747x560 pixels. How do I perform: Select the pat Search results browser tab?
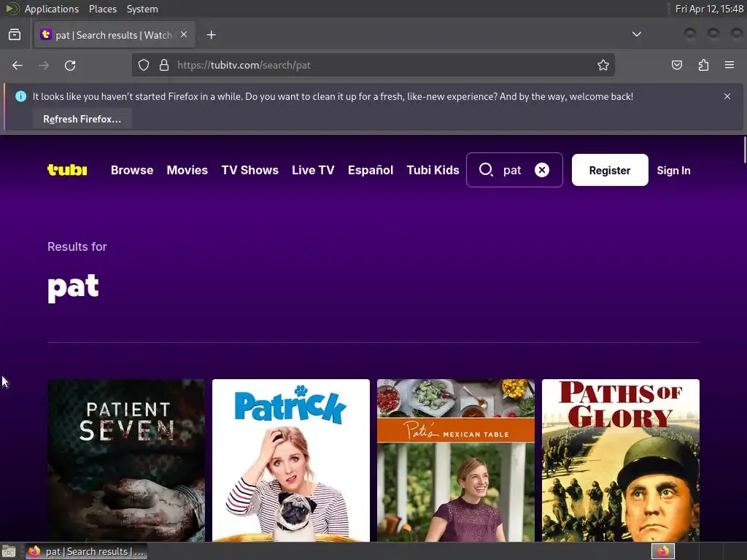point(115,35)
